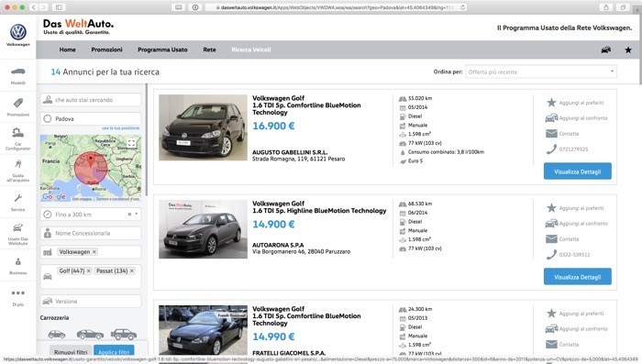Screen dimensions: 642x364
Task: Open the black Golf 16.900 € thumbnail
Action: point(203,127)
